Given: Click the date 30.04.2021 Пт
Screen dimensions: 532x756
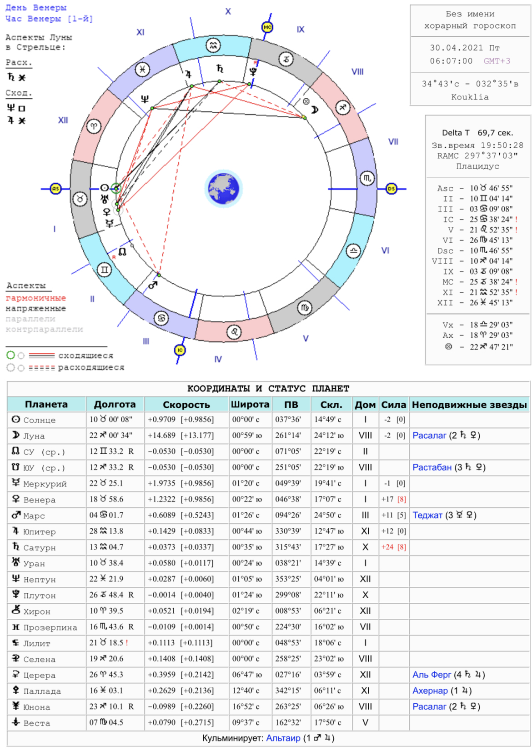Looking at the screenshot, I should click(465, 48).
